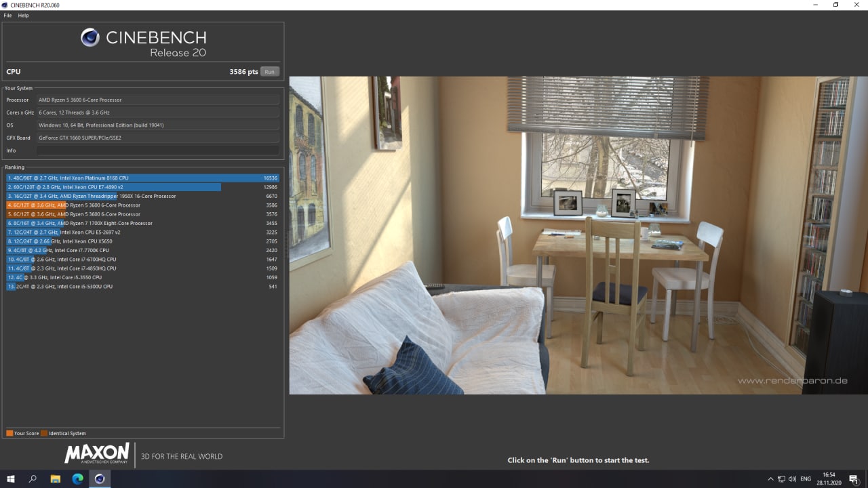Open taskbar Search

(x=33, y=479)
